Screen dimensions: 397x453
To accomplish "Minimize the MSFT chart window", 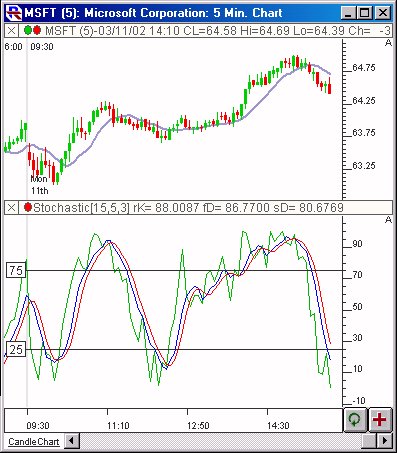I will [348, 13].
